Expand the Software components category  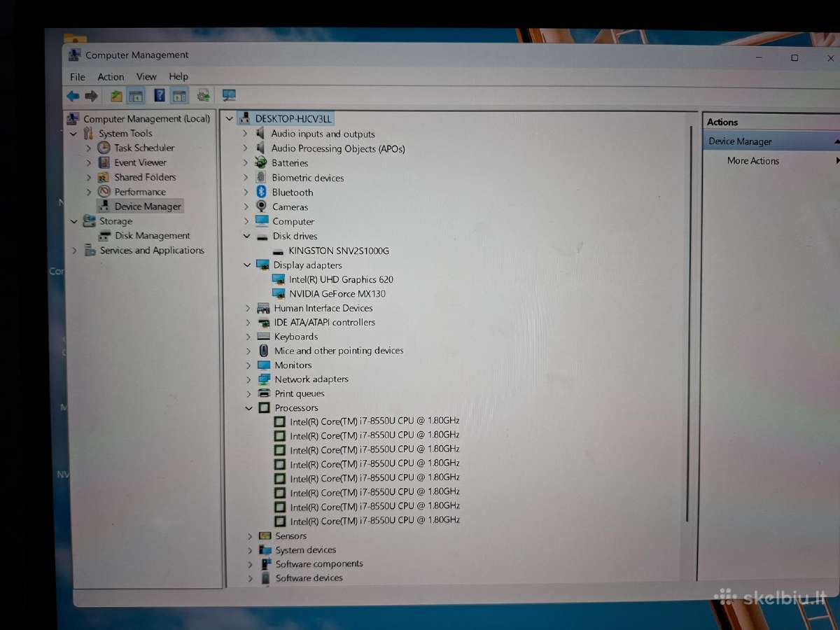(x=250, y=564)
